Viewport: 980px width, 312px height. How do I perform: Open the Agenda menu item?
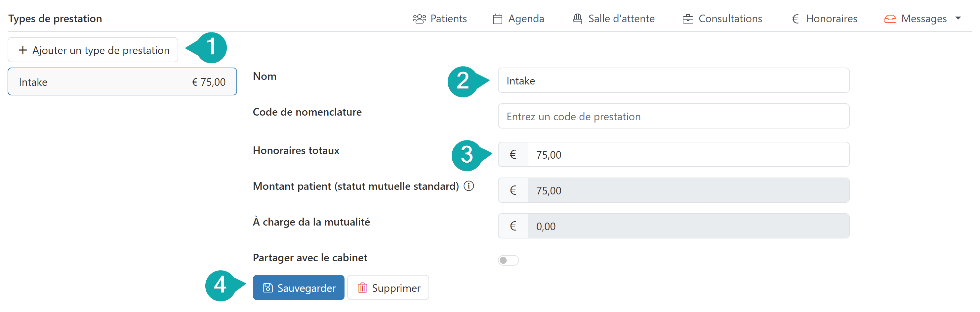(x=526, y=19)
